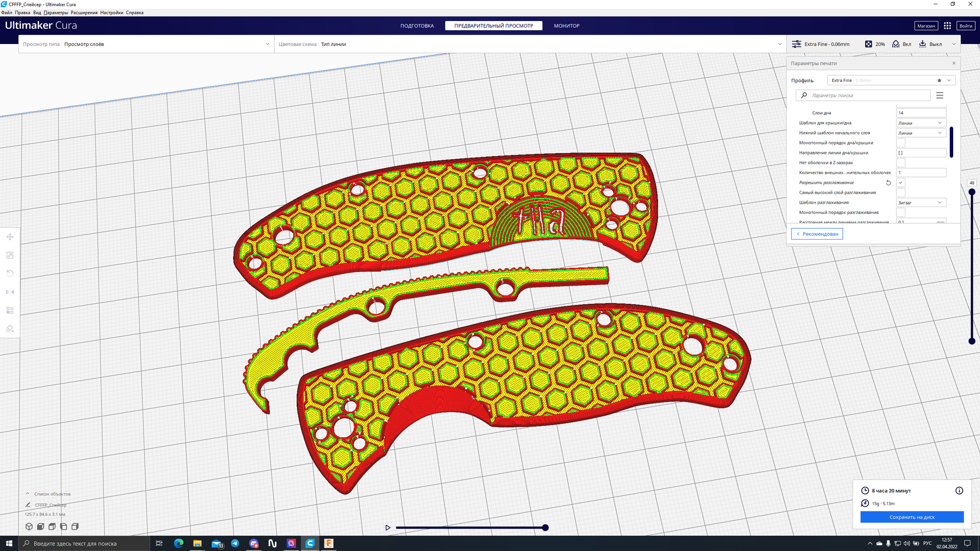Open the Настройки menu
Viewport: 980px width, 551px height.
(x=111, y=12)
